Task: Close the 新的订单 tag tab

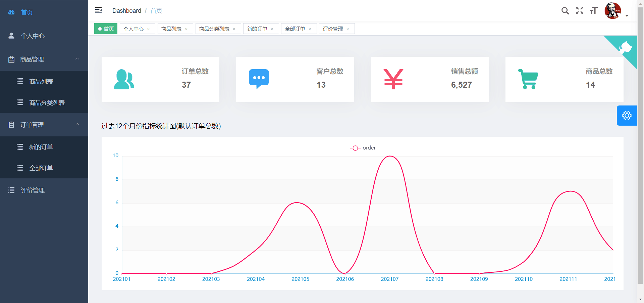Action: coord(272,29)
